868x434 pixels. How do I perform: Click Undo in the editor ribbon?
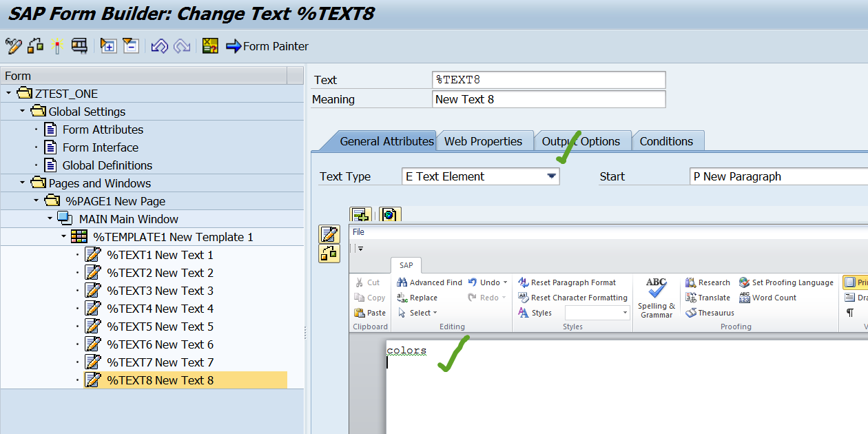click(484, 282)
